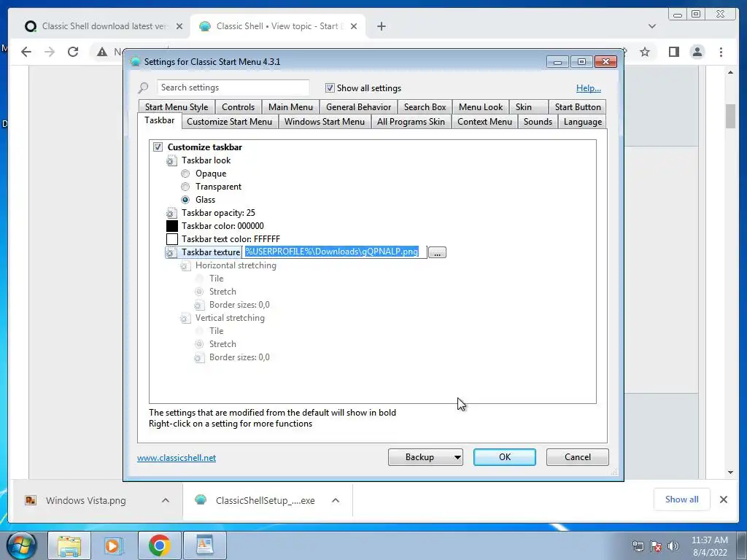Click the gear icon beside Taskbar opacity
This screenshot has height=560, width=747.
click(171, 214)
